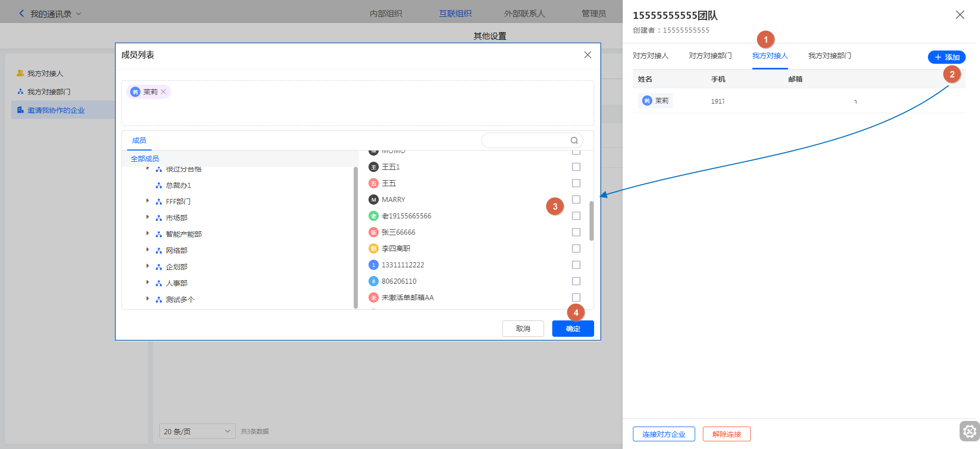980x449 pixels.
Task: Click the 总裁办1 department icon
Action: point(159,185)
